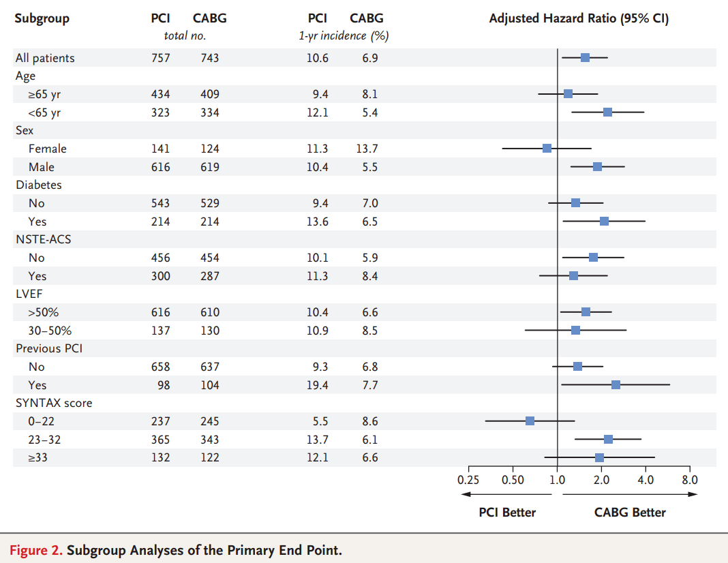Click the red Figure 2 caption label
This screenshot has width=728, height=563.
(35, 550)
